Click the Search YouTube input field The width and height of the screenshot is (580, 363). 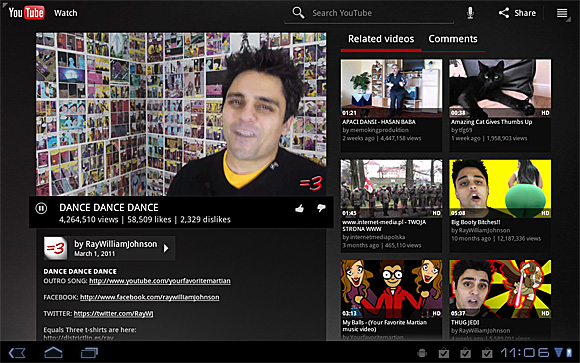pos(382,13)
